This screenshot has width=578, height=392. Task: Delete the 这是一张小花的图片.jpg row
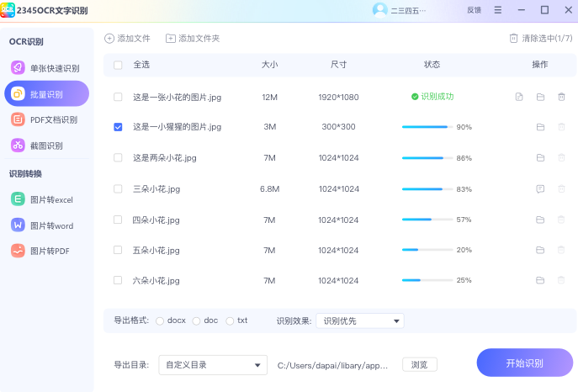(561, 97)
